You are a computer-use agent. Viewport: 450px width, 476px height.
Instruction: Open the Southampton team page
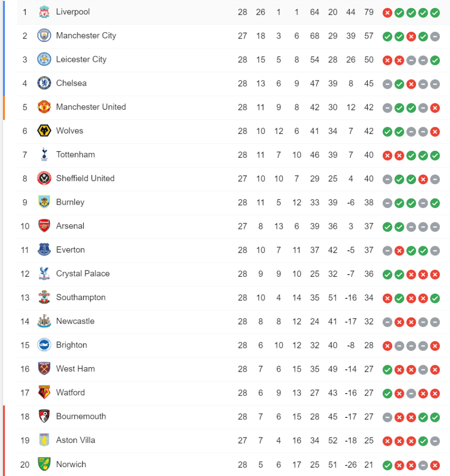pos(80,297)
